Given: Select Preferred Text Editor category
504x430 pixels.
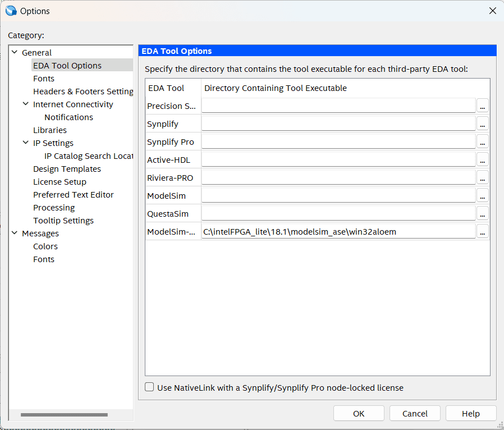Looking at the screenshot, I should [x=74, y=194].
